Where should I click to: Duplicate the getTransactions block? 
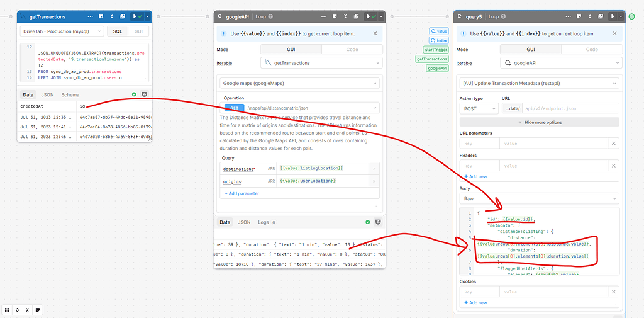[x=121, y=16]
